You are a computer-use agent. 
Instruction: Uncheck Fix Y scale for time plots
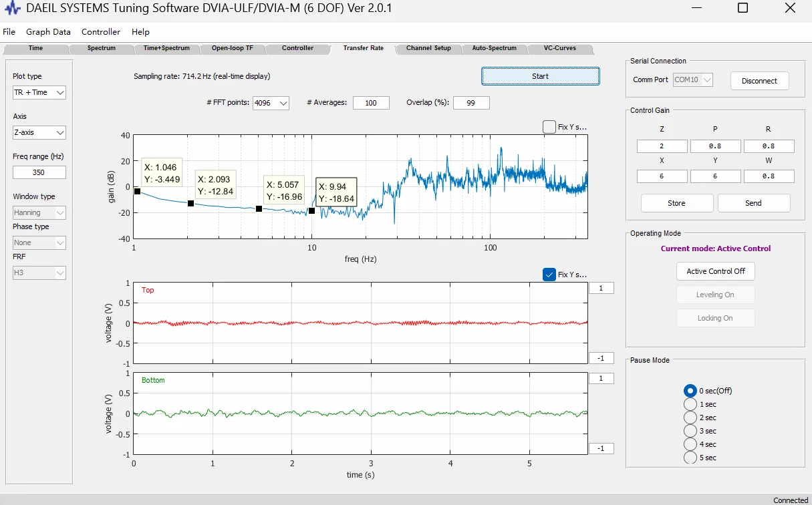pyautogui.click(x=549, y=275)
